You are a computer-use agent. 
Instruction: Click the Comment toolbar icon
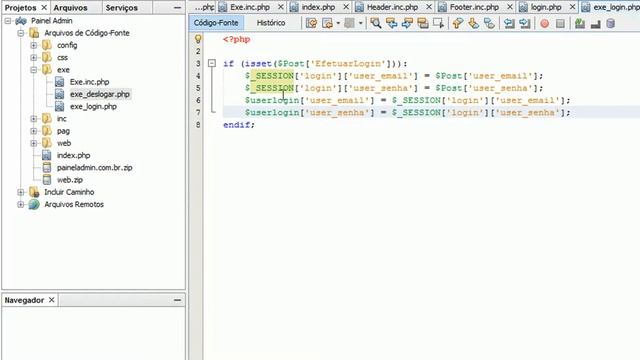click(x=580, y=23)
